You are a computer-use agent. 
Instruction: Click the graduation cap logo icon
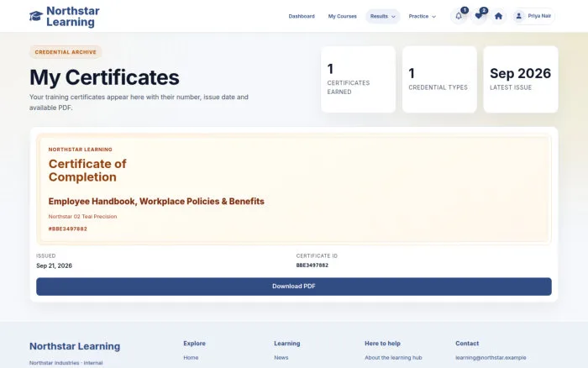(36, 16)
